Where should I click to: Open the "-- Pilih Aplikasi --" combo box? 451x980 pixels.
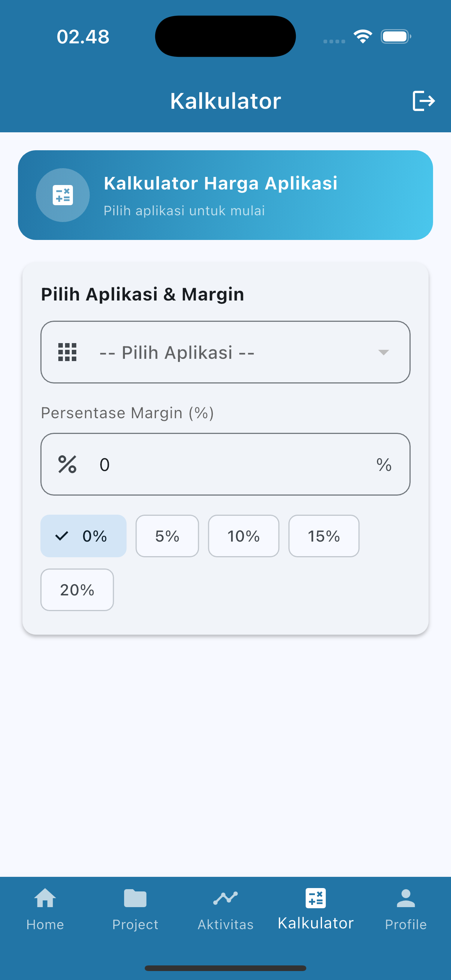coord(225,352)
